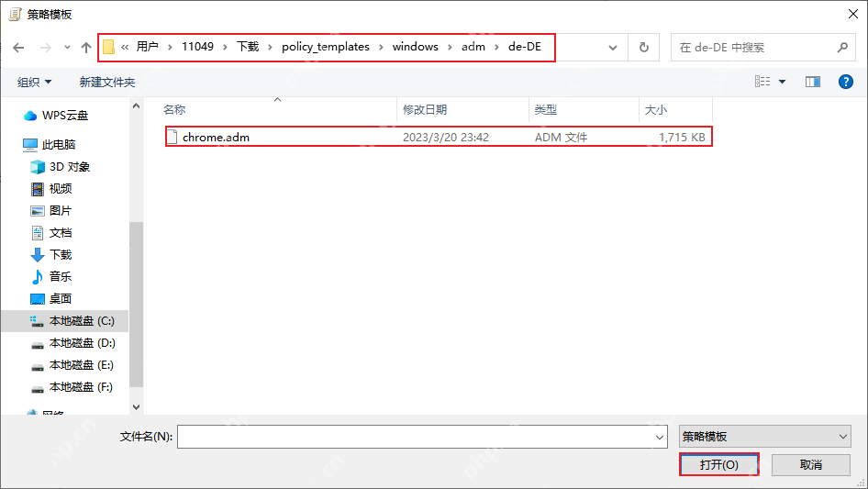Open the view options dropdown arrow

[782, 82]
